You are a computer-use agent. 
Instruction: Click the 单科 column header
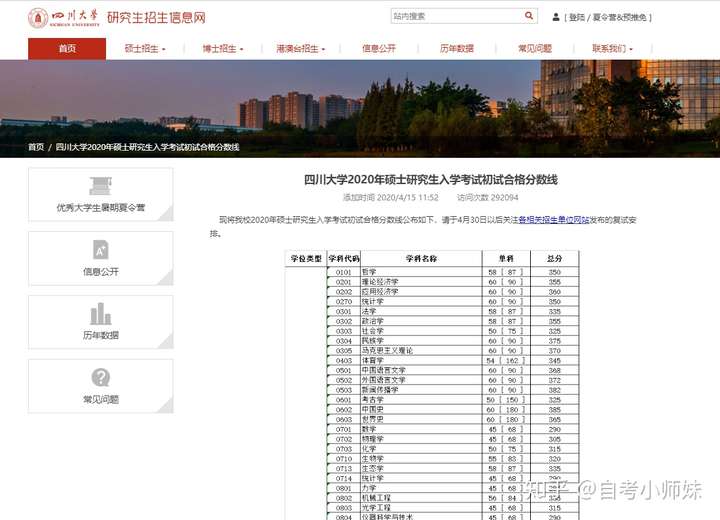click(506, 259)
